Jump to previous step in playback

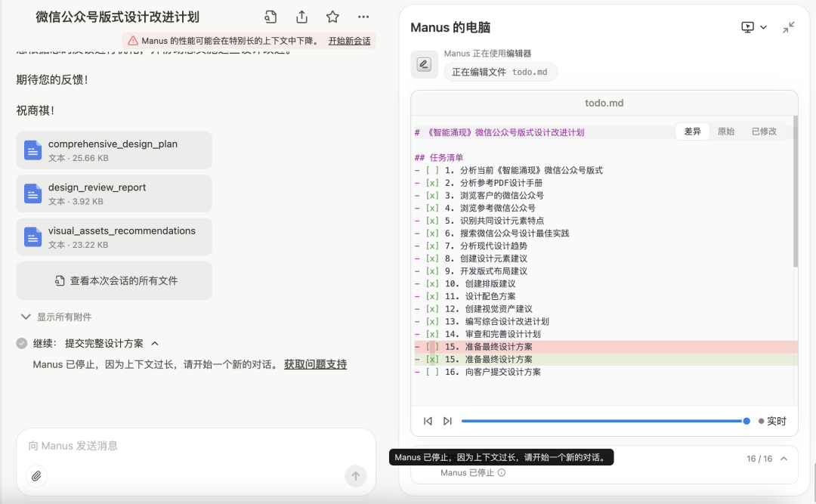point(428,421)
